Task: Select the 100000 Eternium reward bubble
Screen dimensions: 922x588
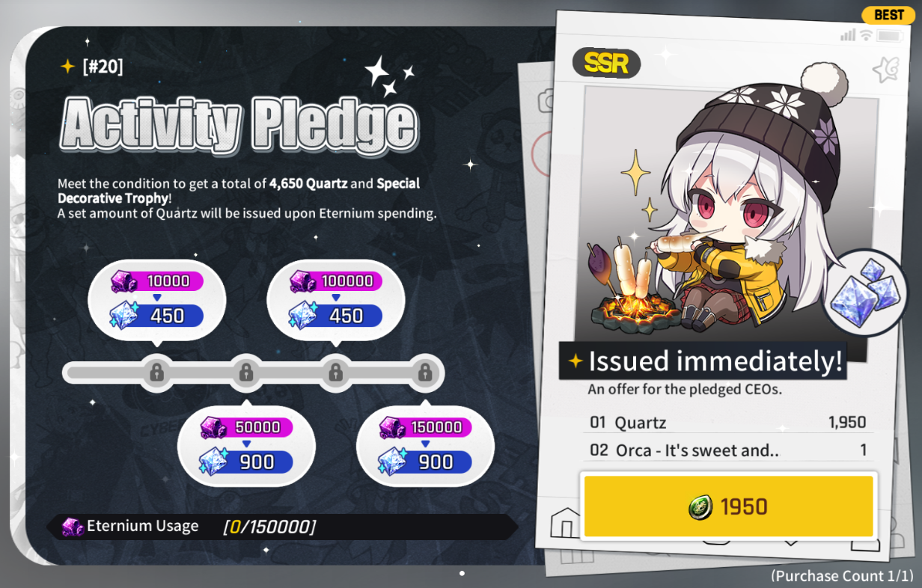Action: (335, 299)
